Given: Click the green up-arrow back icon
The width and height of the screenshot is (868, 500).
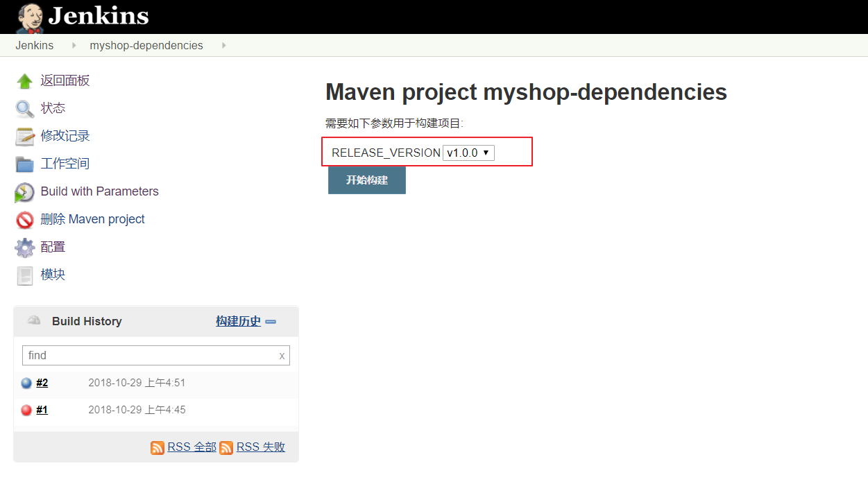Looking at the screenshot, I should coord(24,81).
